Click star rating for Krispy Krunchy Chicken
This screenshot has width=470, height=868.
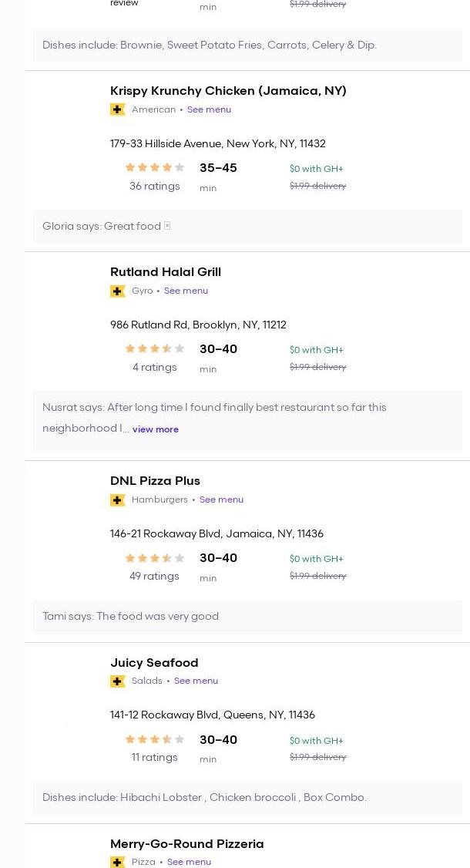tap(154, 167)
